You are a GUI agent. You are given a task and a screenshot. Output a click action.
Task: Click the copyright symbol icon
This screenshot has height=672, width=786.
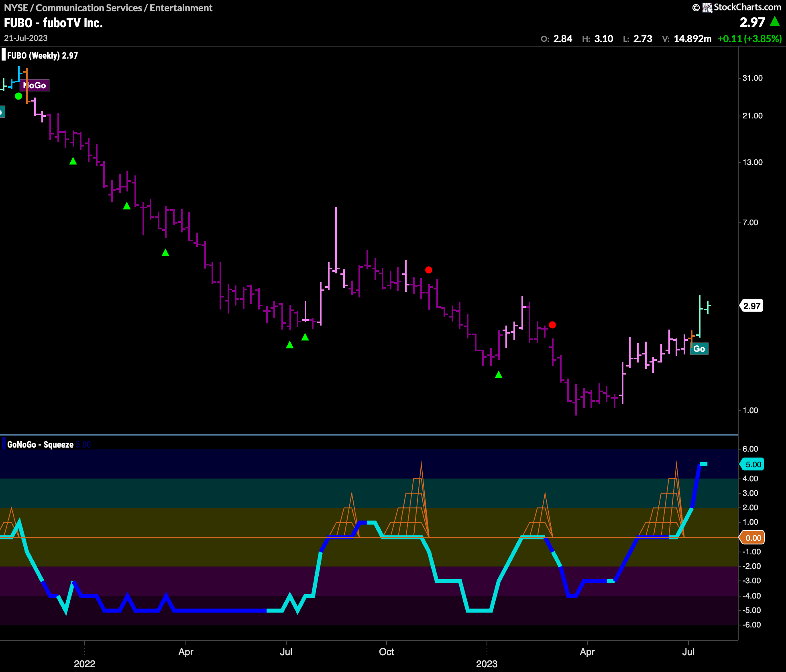click(x=696, y=8)
